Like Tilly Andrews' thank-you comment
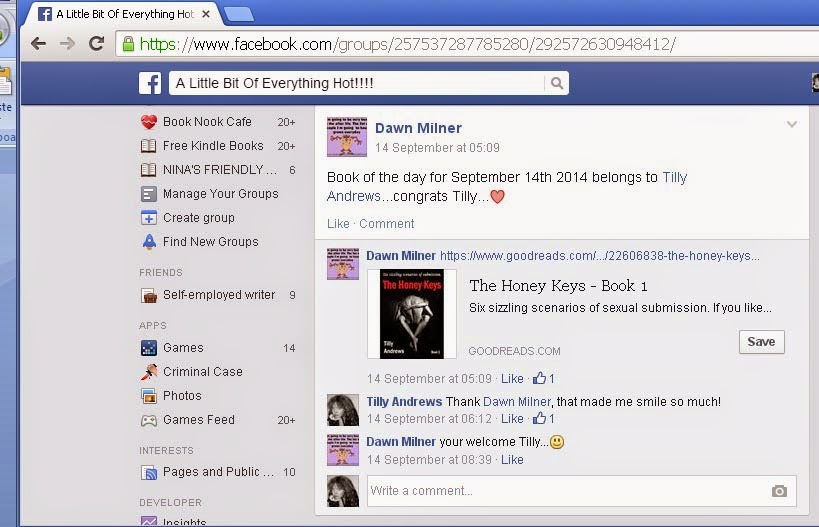This screenshot has height=527, width=819. (x=512, y=419)
